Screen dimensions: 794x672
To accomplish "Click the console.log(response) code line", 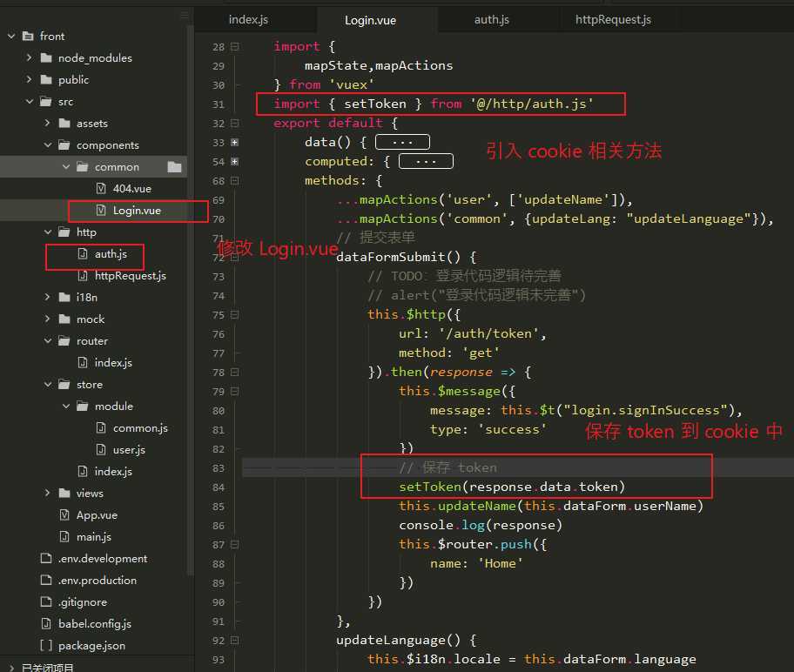I will tap(481, 526).
